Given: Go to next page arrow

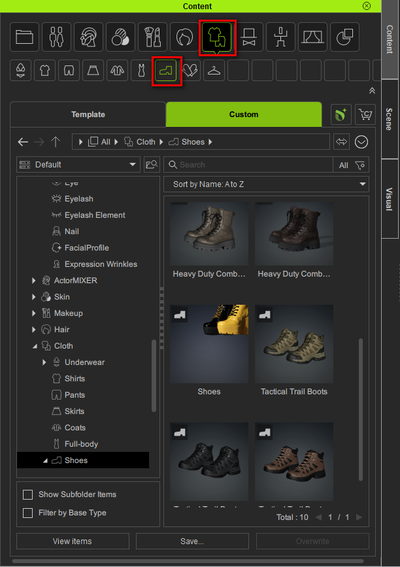Looking at the screenshot, I should click(x=359, y=517).
